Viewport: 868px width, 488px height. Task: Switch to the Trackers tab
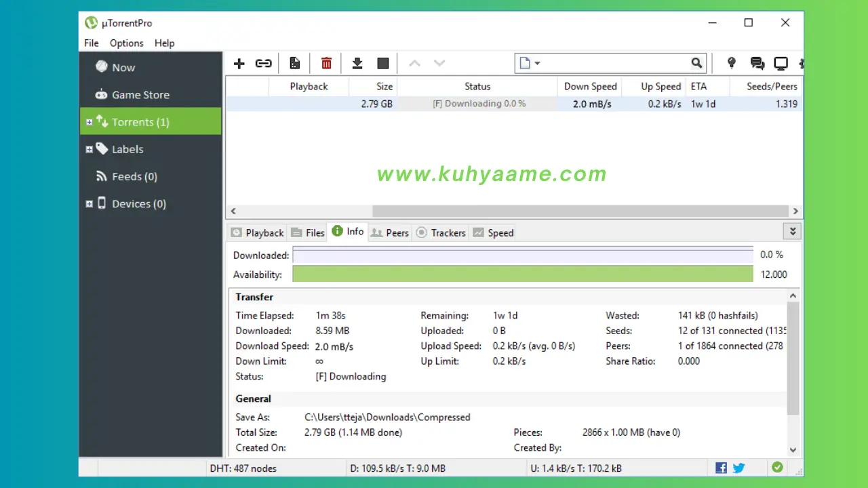pyautogui.click(x=441, y=232)
